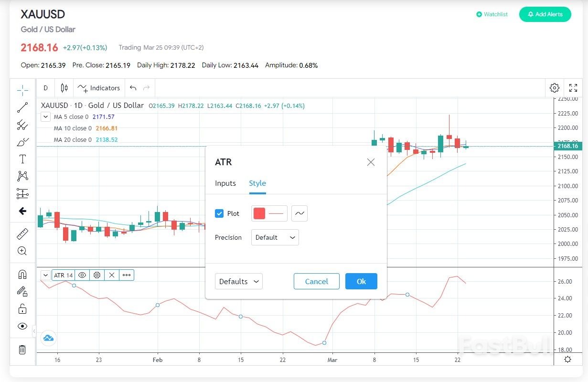Open the Indicators menu
Image resolution: width=588 pixels, height=382 pixels.
99,88
